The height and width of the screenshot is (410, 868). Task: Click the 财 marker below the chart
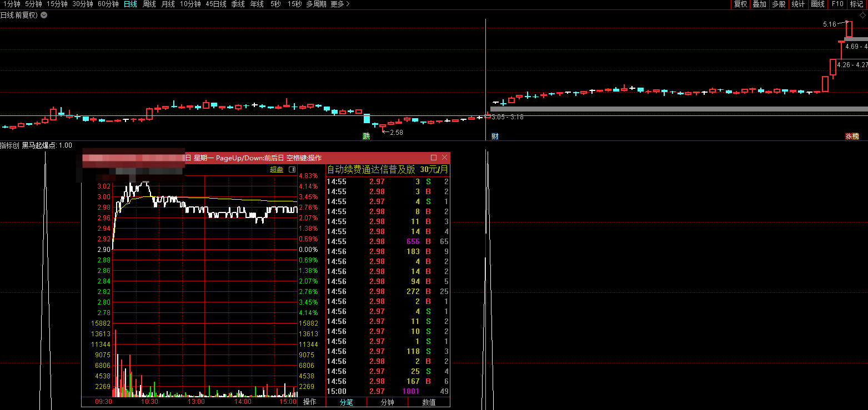[x=495, y=136]
